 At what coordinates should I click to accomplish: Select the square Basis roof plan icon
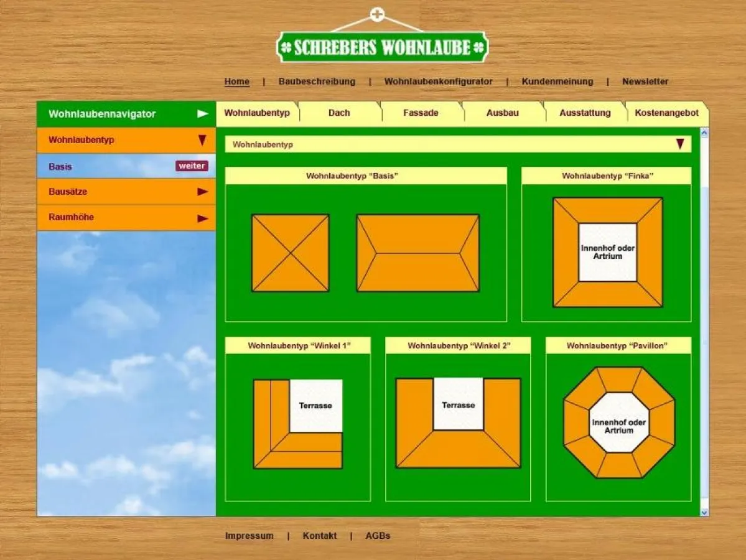(290, 253)
